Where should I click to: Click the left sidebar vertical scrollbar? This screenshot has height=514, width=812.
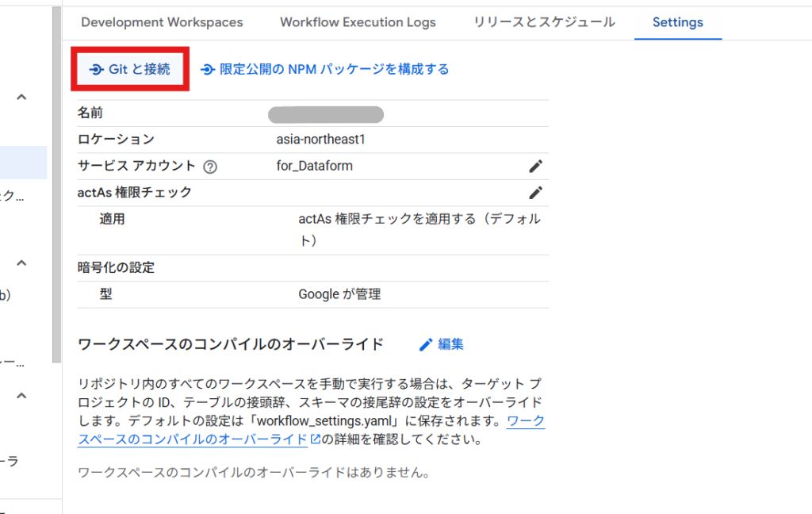(x=56, y=182)
